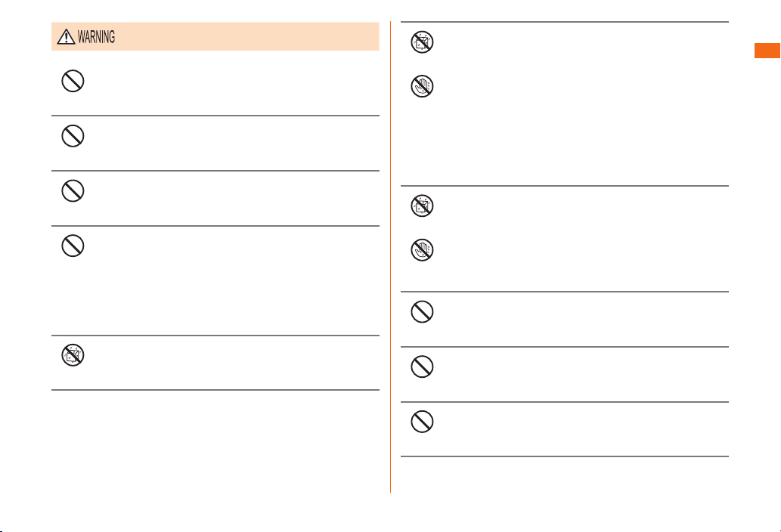Click the bottom separator line of the left column
781x532 pixels.
click(215, 390)
